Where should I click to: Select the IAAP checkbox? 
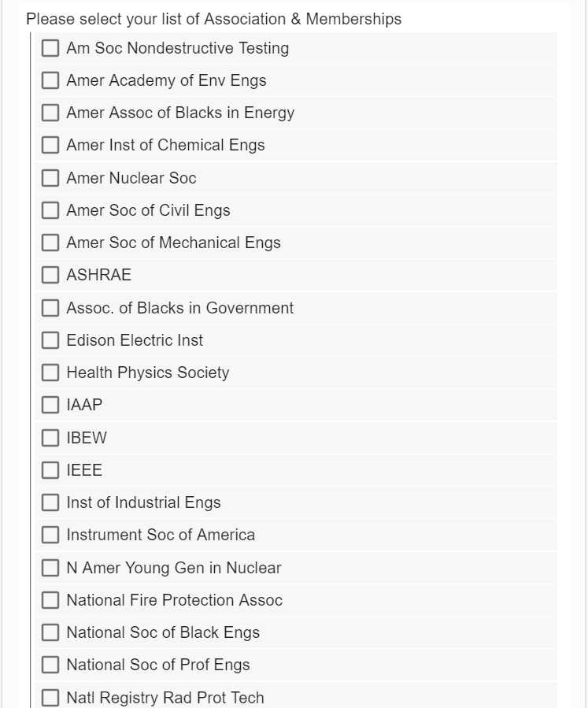50,405
